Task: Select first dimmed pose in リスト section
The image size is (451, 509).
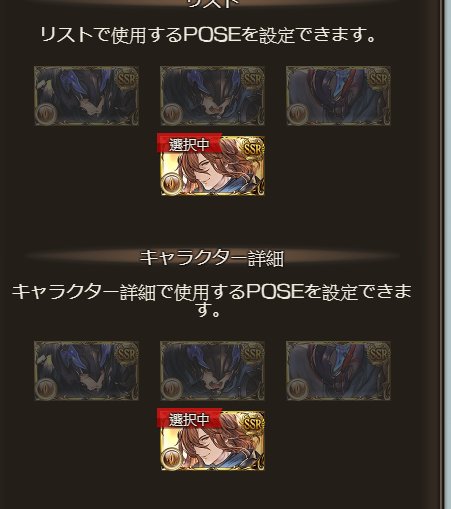Action: pyautogui.click(x=86, y=96)
